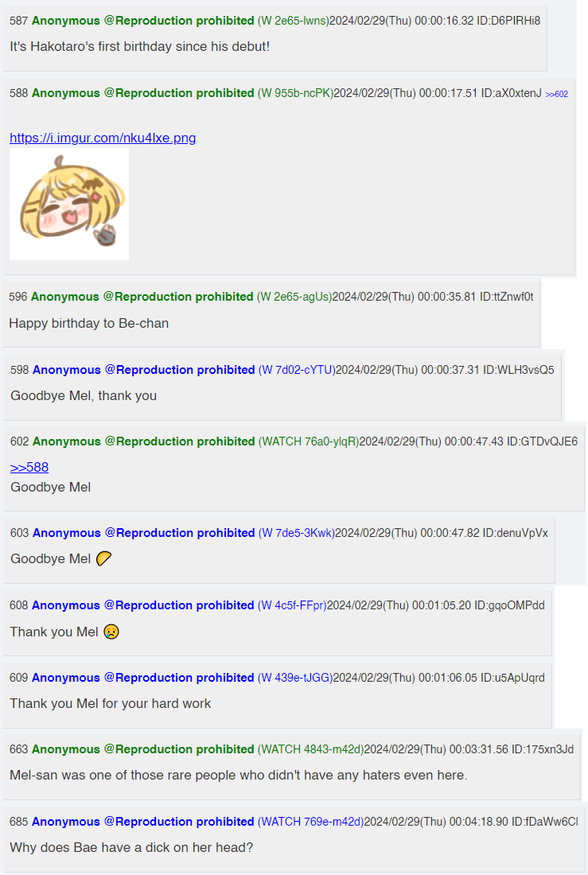Follow the >>602 backlink in post 588
Screen dimensions: 588x875
[x=557, y=95]
